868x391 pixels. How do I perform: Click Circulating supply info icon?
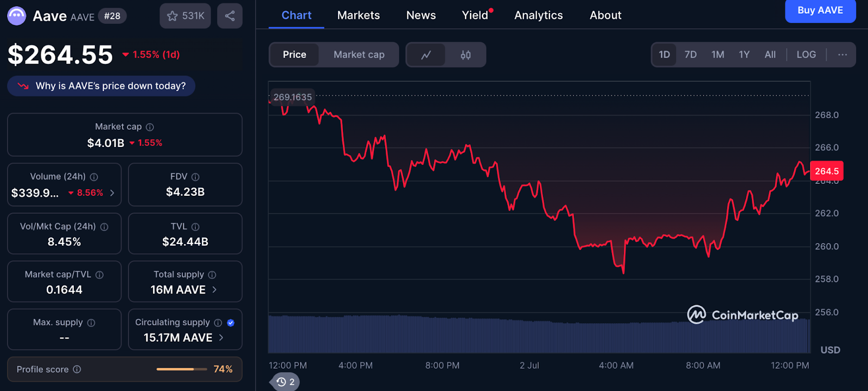click(x=218, y=323)
